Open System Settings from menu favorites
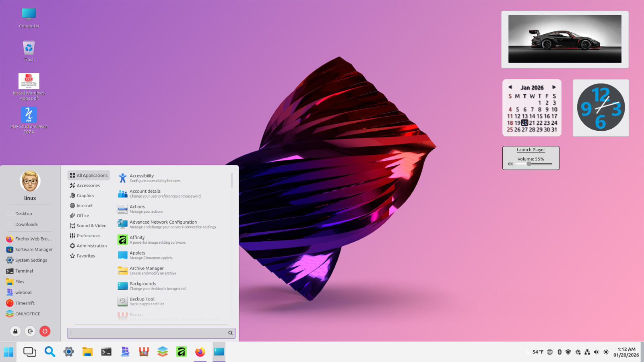The image size is (644, 362). click(x=30, y=260)
